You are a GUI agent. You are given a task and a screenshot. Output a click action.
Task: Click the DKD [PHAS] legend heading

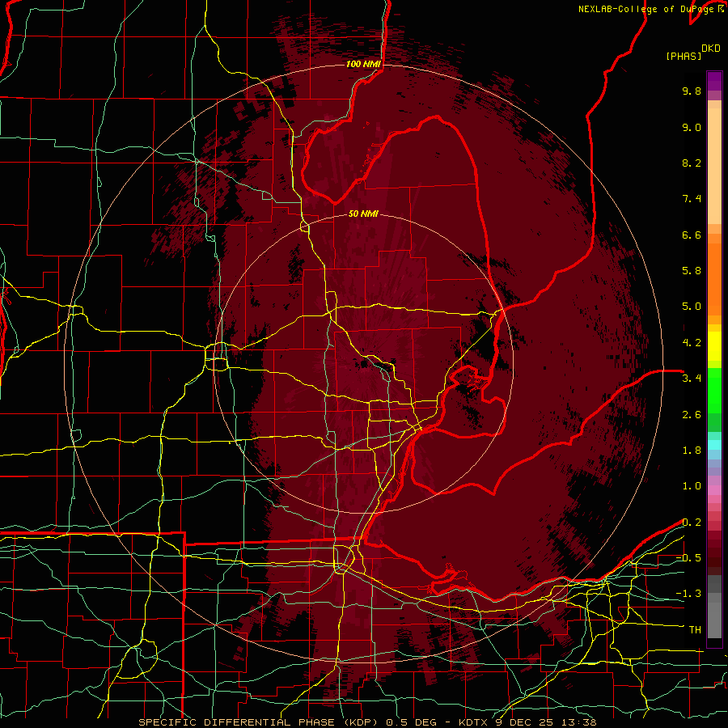point(692,52)
